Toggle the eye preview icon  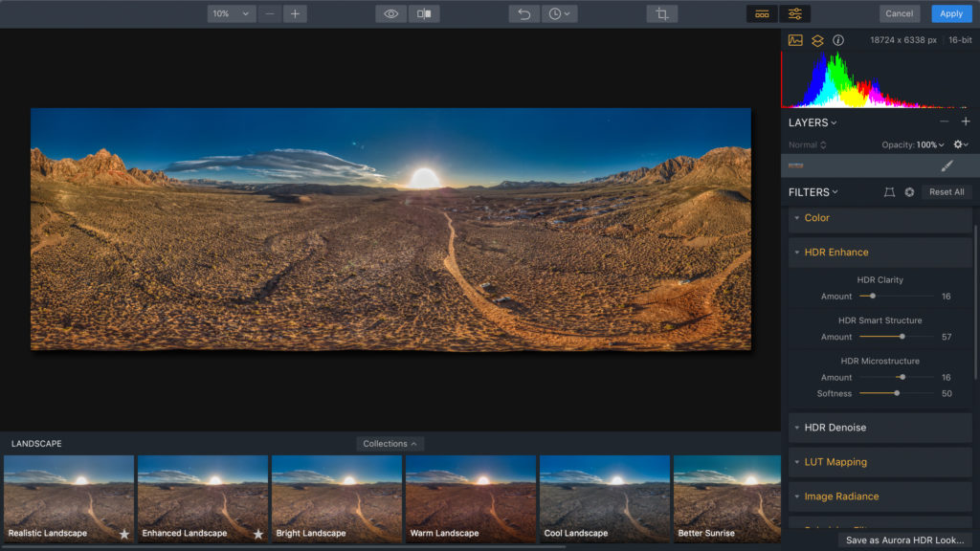pos(391,13)
